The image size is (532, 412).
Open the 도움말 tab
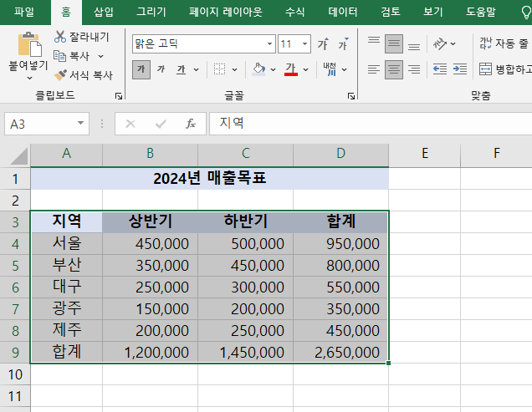(x=481, y=12)
